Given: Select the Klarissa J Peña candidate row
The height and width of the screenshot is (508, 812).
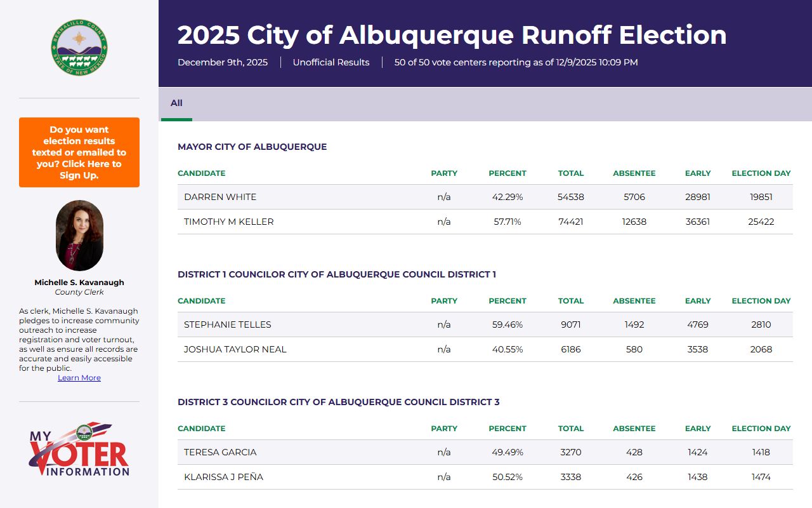Looking at the screenshot, I should (x=485, y=477).
